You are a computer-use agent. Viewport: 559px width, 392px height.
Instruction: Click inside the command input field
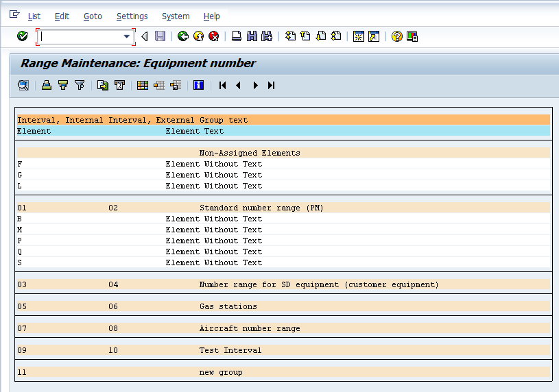pos(82,36)
